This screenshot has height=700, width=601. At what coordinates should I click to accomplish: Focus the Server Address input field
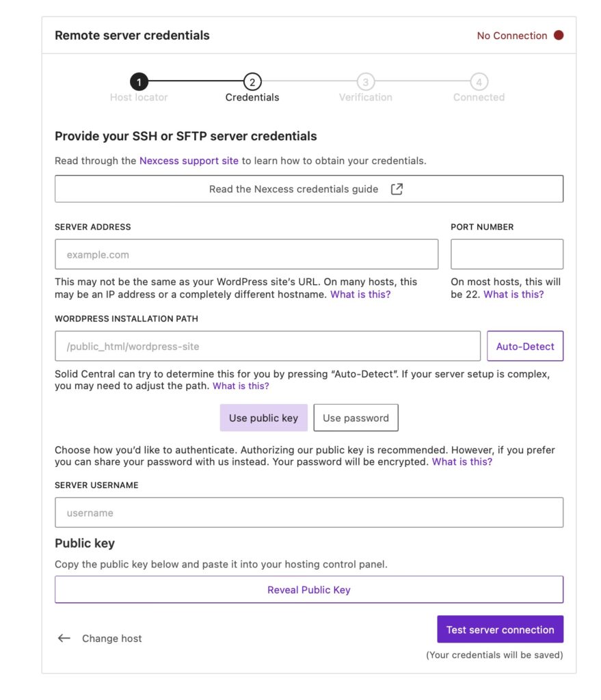[x=246, y=254]
